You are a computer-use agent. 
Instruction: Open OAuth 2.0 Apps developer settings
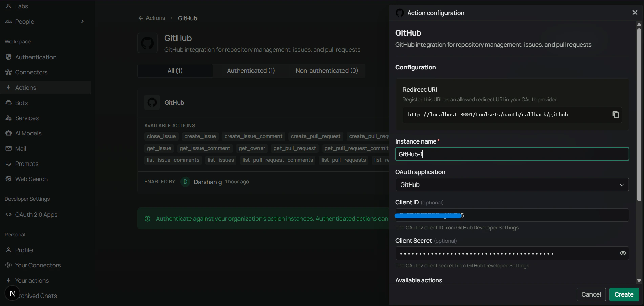pos(36,215)
